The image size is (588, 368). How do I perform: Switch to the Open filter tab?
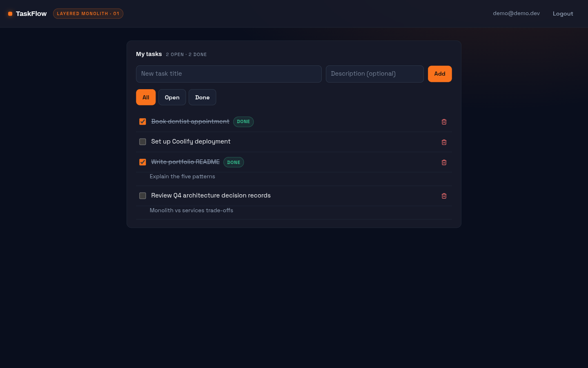coord(172,97)
